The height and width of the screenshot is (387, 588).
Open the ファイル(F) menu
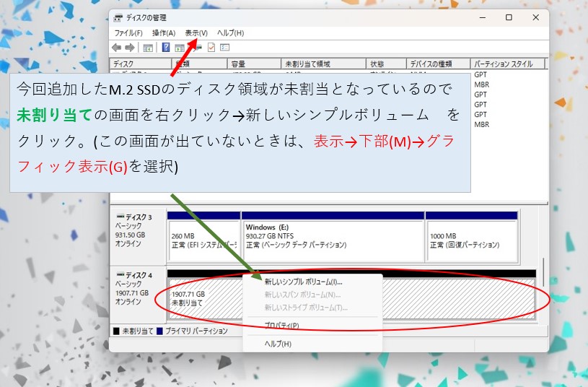tap(128, 33)
